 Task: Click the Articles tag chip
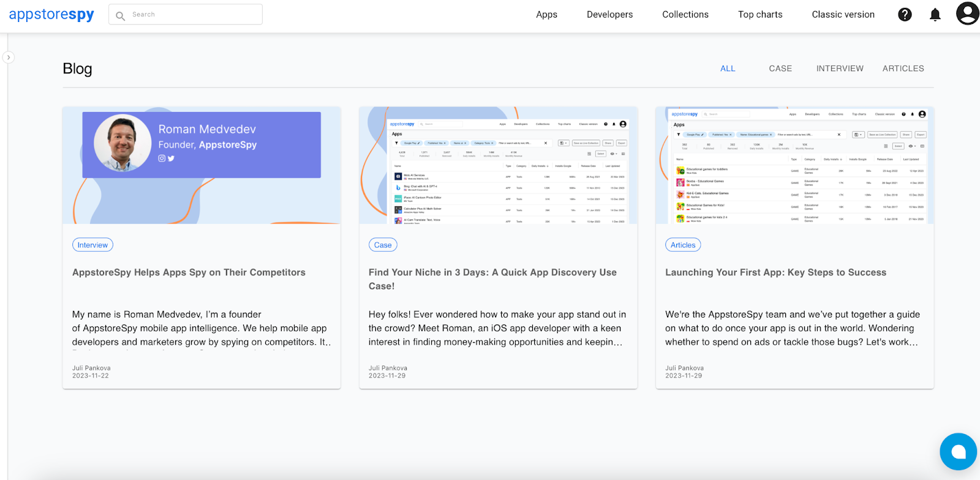pyautogui.click(x=683, y=245)
